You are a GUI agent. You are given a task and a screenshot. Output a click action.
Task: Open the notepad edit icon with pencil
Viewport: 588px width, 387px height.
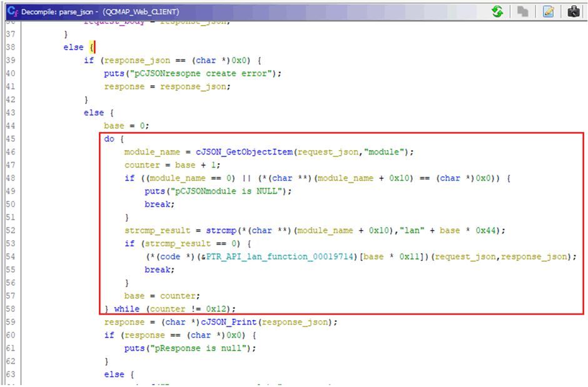(549, 11)
